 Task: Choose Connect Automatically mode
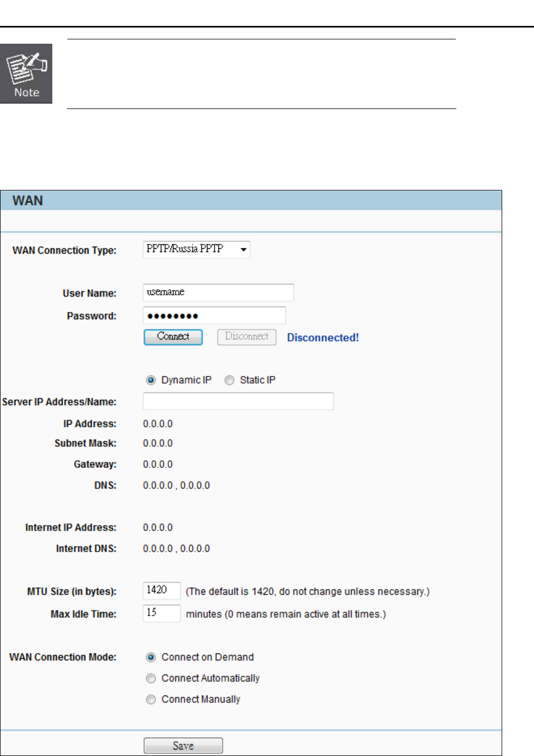[151, 678]
